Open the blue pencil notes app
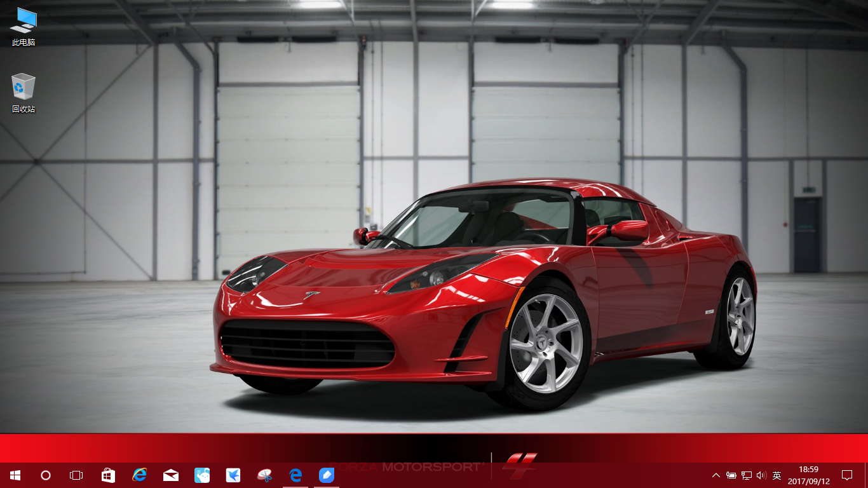The image size is (868, 488). [x=326, y=475]
